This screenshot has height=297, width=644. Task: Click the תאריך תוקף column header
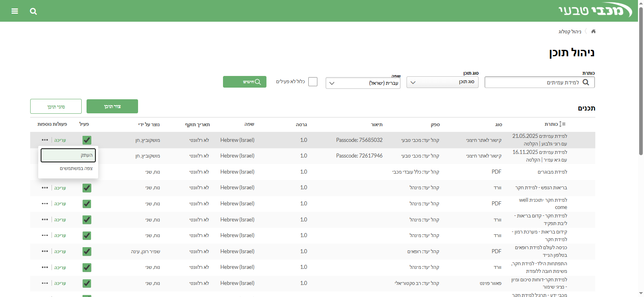pos(197,125)
